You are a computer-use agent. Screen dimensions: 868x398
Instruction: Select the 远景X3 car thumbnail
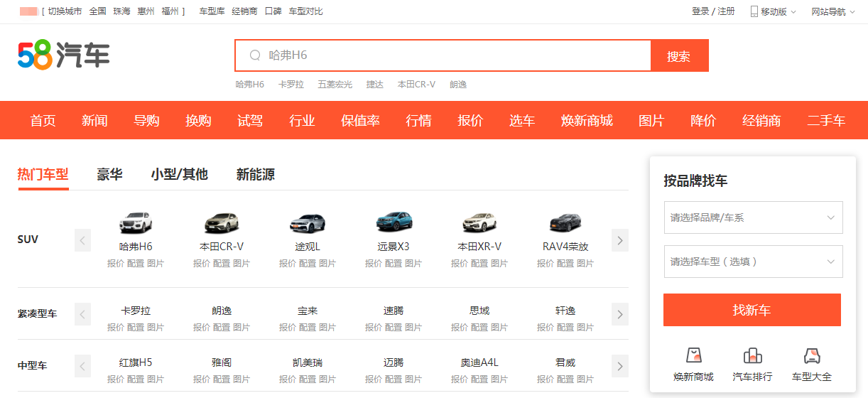point(394,223)
